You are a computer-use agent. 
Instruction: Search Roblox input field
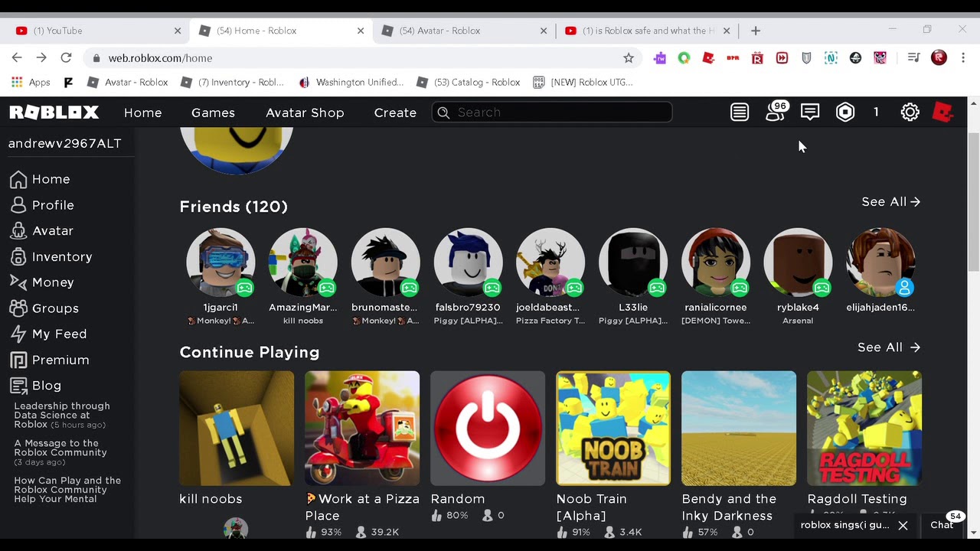(552, 112)
